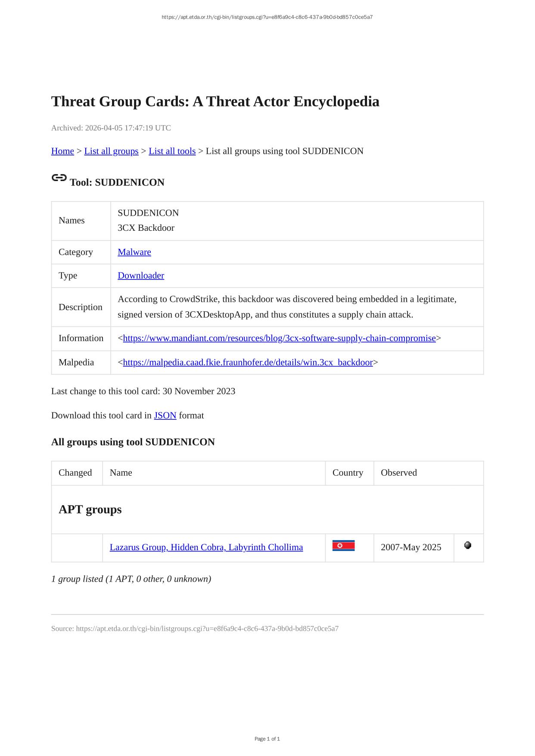This screenshot has height=756, width=535.
Task: Click the dark sphere status icon
Action: point(467,545)
